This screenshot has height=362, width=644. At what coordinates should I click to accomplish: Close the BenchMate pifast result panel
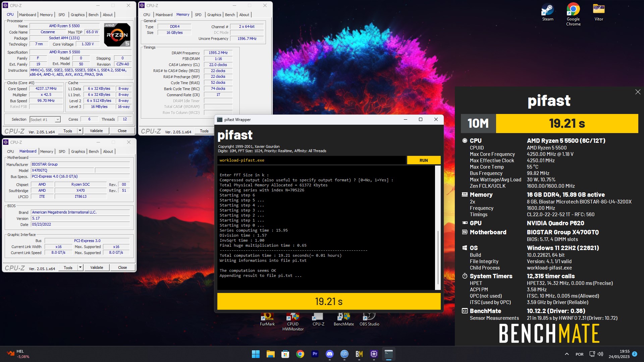pyautogui.click(x=638, y=92)
